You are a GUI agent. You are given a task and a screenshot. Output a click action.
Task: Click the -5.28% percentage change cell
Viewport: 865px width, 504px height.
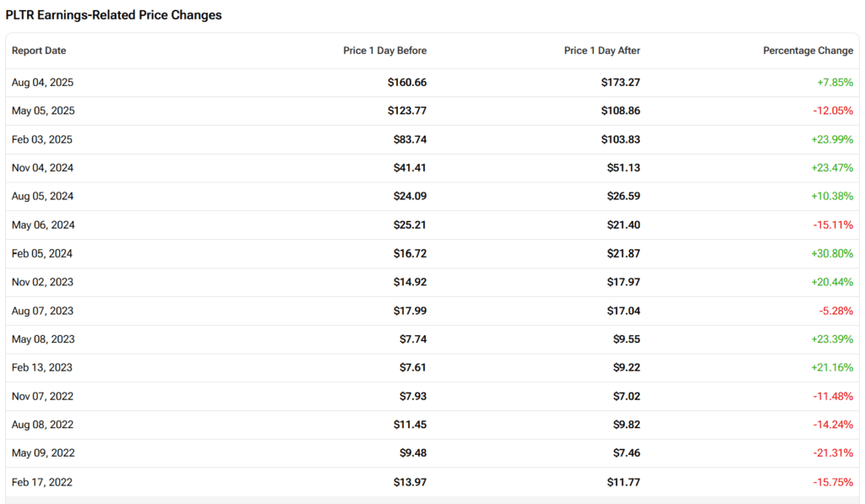click(x=835, y=311)
